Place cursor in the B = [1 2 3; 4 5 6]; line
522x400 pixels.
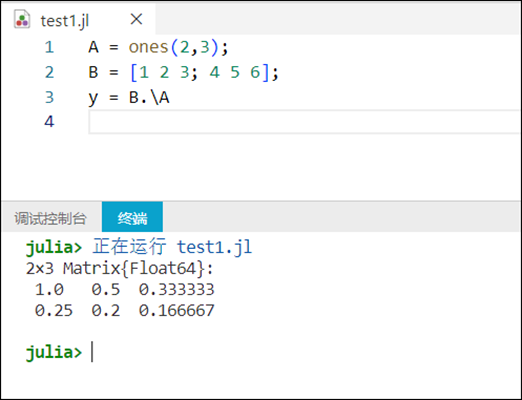[x=183, y=72]
